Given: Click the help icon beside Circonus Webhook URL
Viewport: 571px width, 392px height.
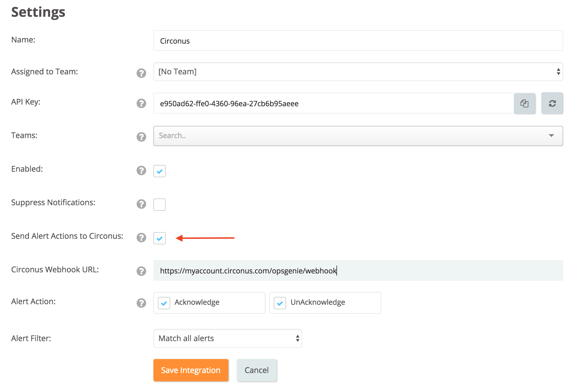Looking at the screenshot, I should (141, 271).
